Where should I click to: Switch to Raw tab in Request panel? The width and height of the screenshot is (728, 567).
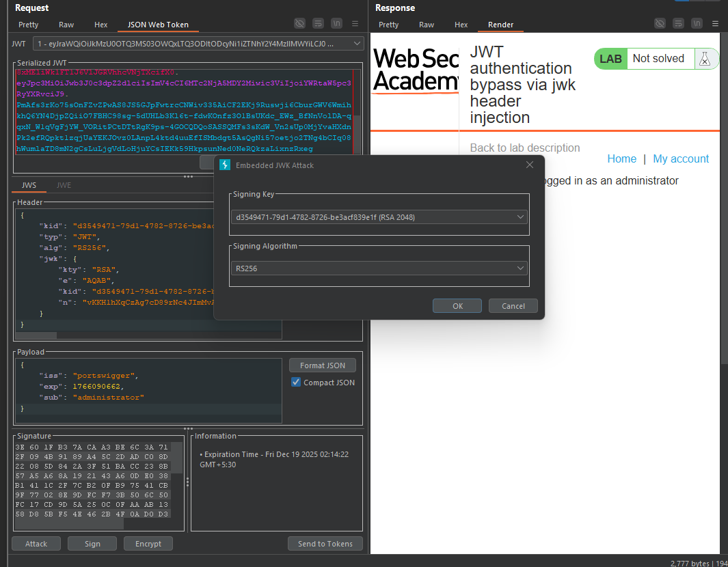pos(66,25)
